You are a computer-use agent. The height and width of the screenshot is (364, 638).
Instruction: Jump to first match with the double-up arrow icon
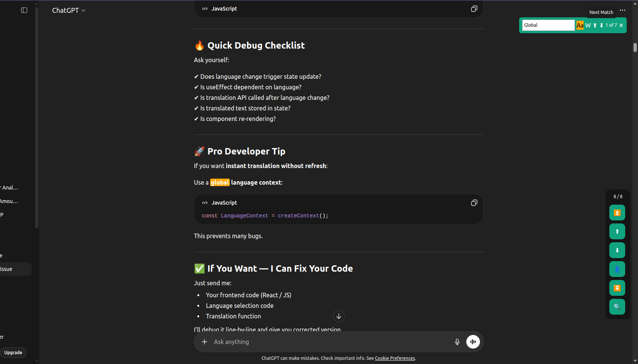coord(617,213)
